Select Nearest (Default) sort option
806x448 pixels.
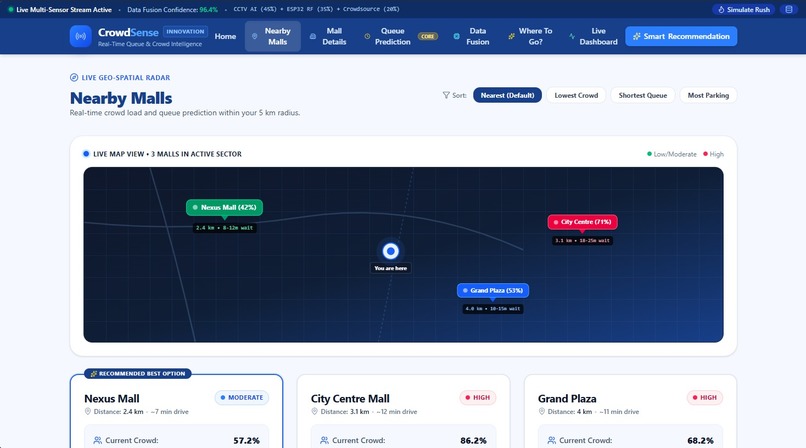[x=507, y=95]
